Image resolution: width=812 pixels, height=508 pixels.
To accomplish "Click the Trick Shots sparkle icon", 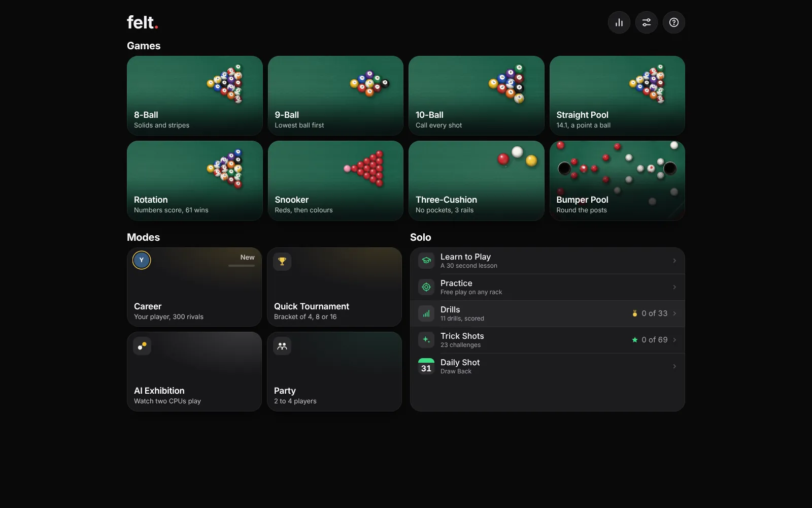I will coord(426,340).
